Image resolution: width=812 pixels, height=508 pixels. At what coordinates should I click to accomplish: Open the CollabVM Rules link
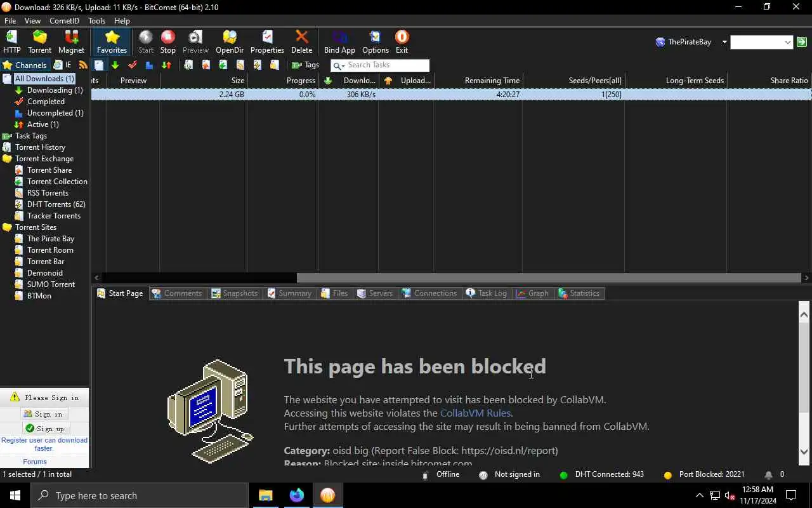(475, 413)
